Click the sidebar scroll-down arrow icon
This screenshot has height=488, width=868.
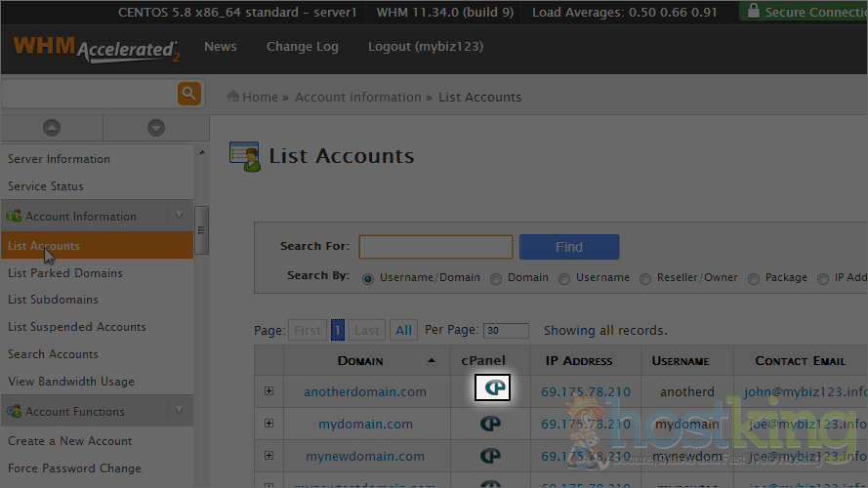point(155,128)
